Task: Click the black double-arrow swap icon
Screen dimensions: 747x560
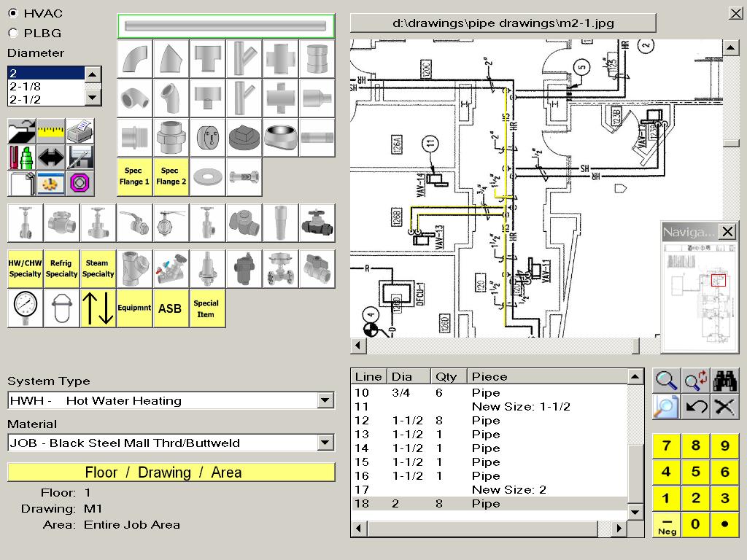Action: 50,157
